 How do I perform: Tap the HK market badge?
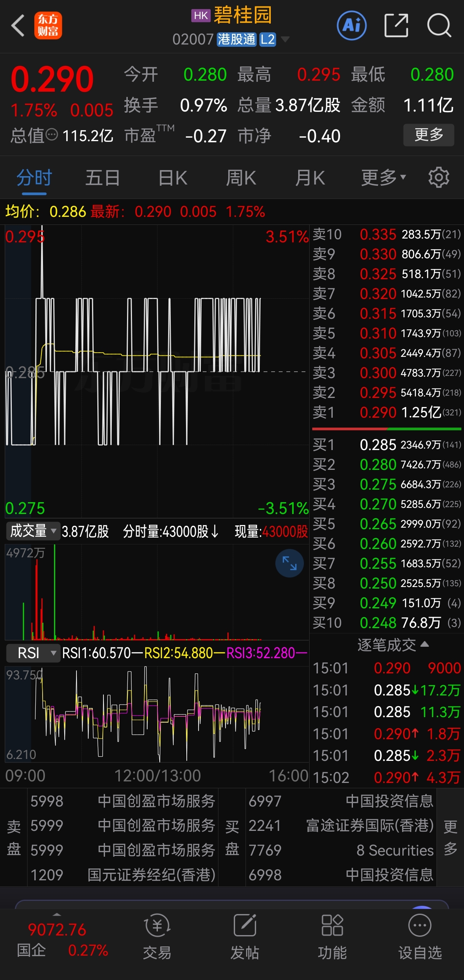[x=200, y=16]
